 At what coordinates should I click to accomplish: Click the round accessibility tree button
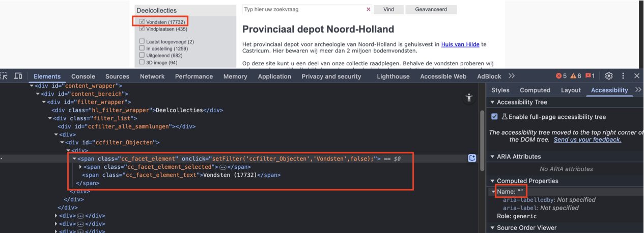pyautogui.click(x=469, y=98)
